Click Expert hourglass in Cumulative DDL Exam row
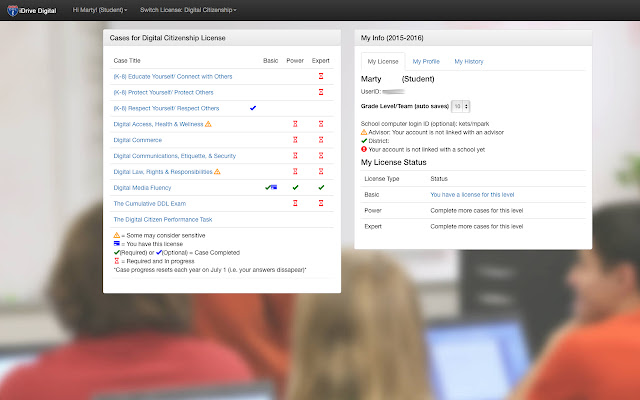This screenshot has height=400, width=640. 321,203
